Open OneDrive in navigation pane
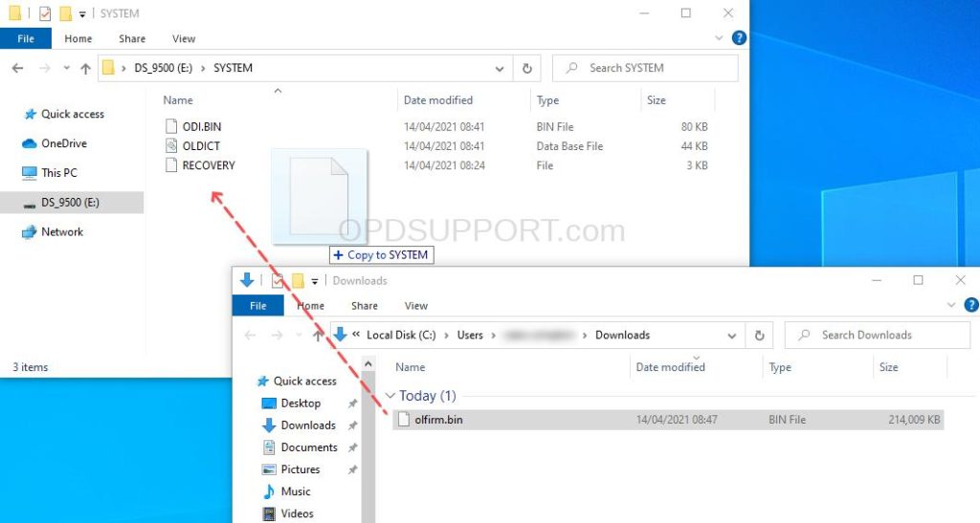980x523 pixels. tap(63, 143)
